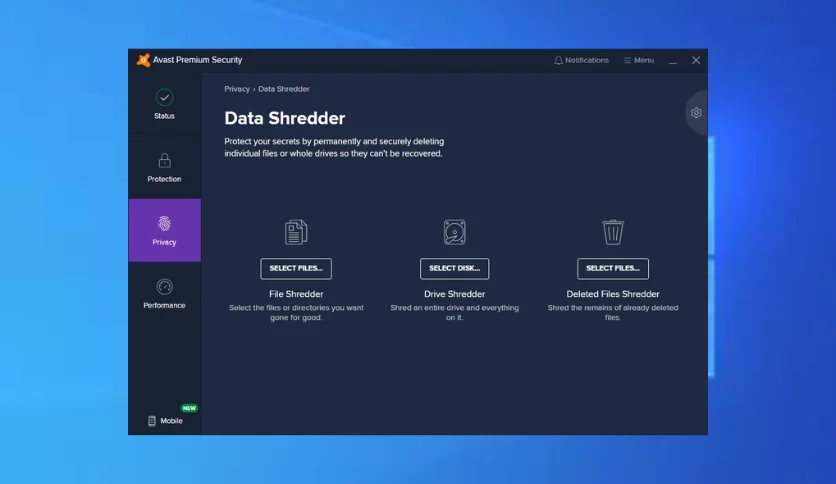The width and height of the screenshot is (836, 484).
Task: Open Data Shredder settings gear
Action: tap(696, 112)
